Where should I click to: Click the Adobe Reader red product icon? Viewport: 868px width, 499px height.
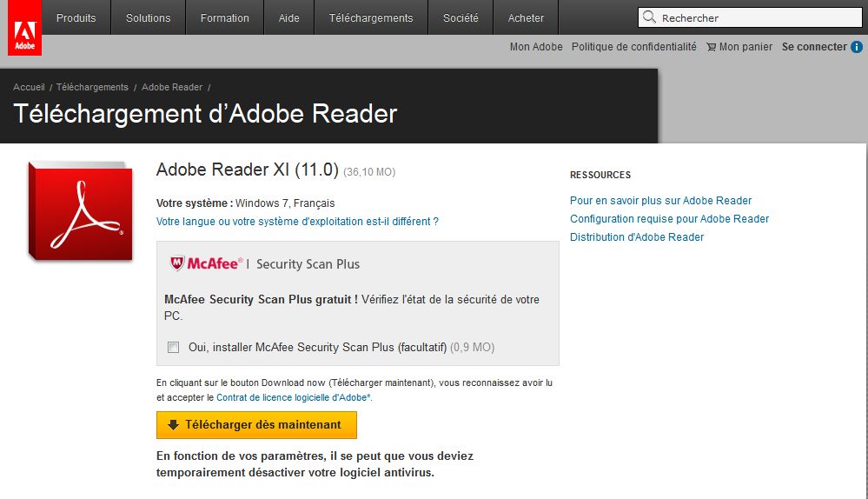point(80,211)
